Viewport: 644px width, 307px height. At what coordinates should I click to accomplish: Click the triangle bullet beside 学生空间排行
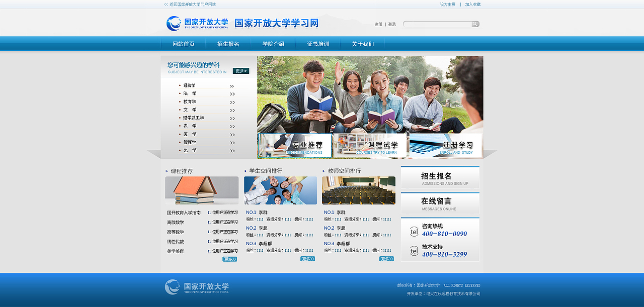pos(246,171)
